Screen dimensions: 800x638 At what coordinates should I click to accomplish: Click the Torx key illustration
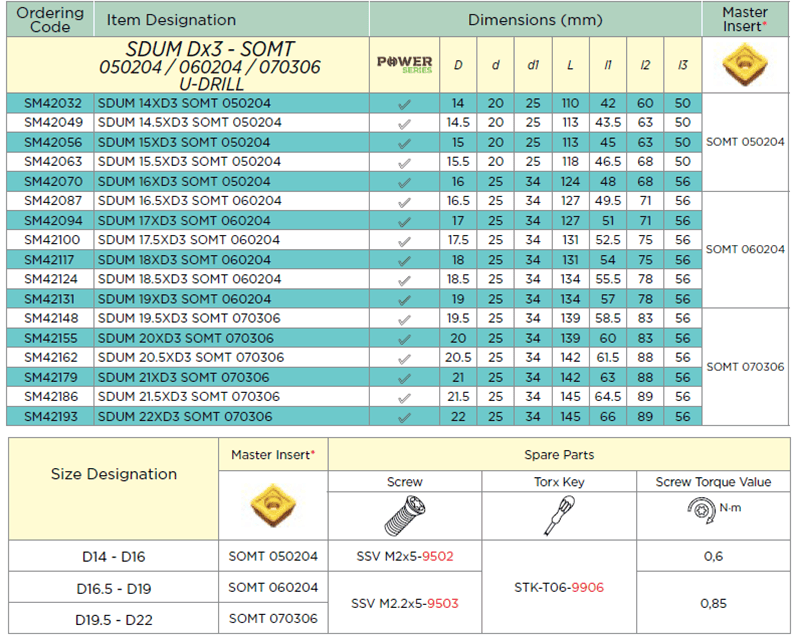click(x=559, y=516)
